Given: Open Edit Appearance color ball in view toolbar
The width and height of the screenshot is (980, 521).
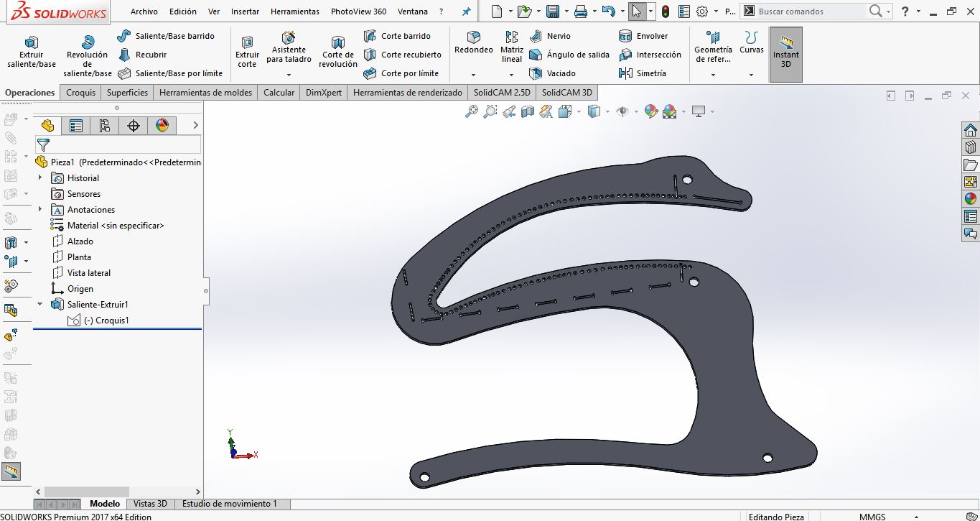Looking at the screenshot, I should click(x=650, y=111).
